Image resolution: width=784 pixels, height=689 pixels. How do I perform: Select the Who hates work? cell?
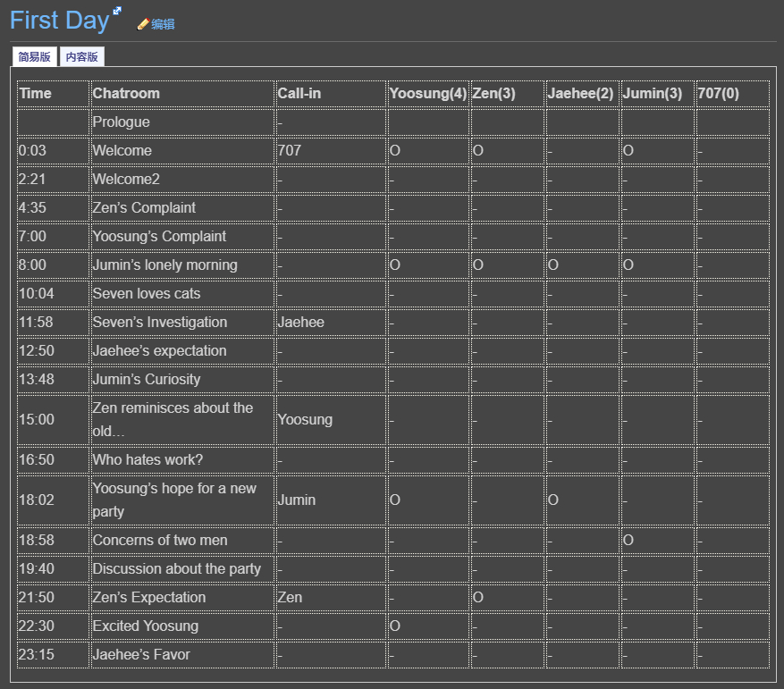pos(183,459)
